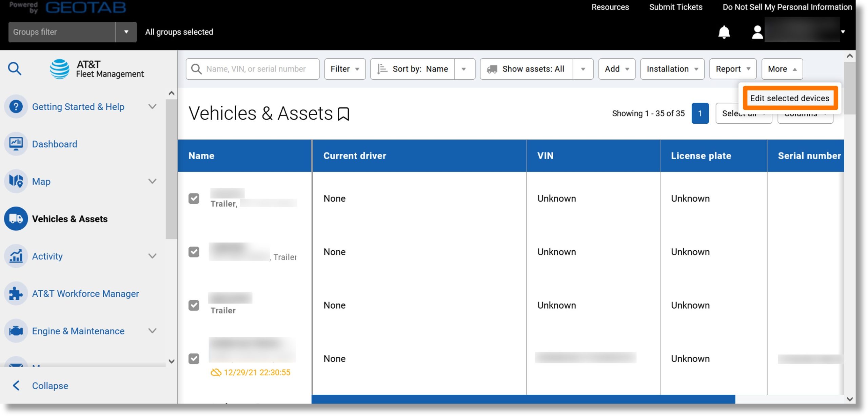Expand the Groups filter dropdown

click(x=126, y=32)
